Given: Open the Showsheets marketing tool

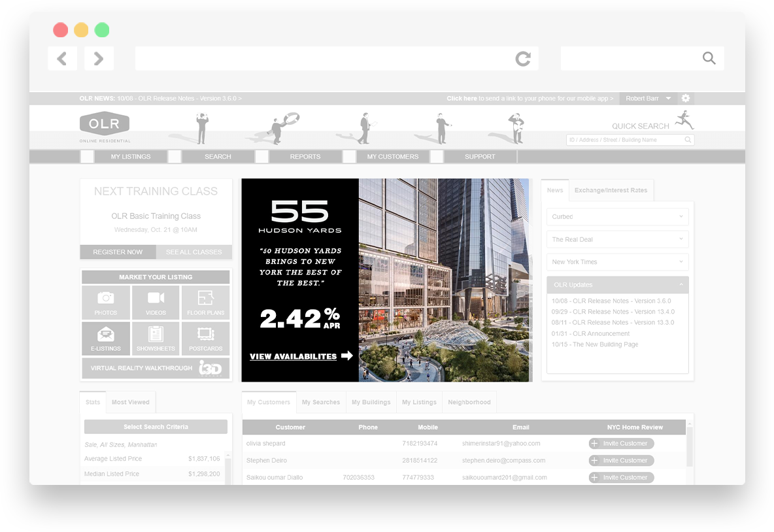Looking at the screenshot, I should [156, 339].
